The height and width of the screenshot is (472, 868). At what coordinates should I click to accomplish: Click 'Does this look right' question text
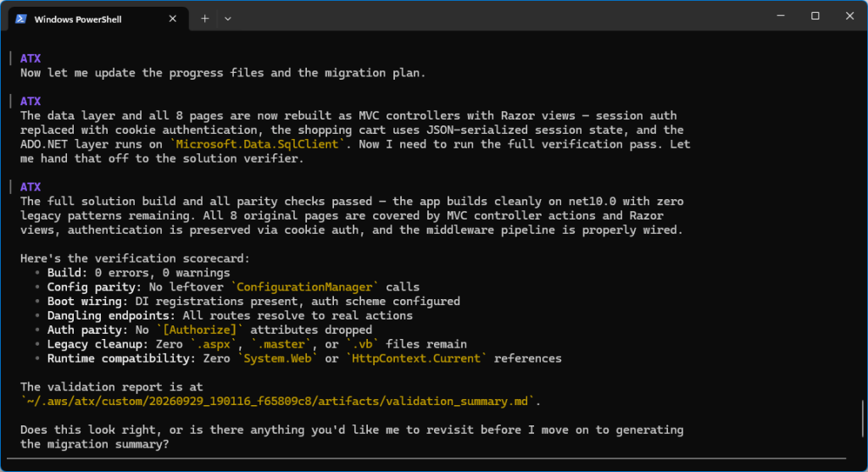352,437
